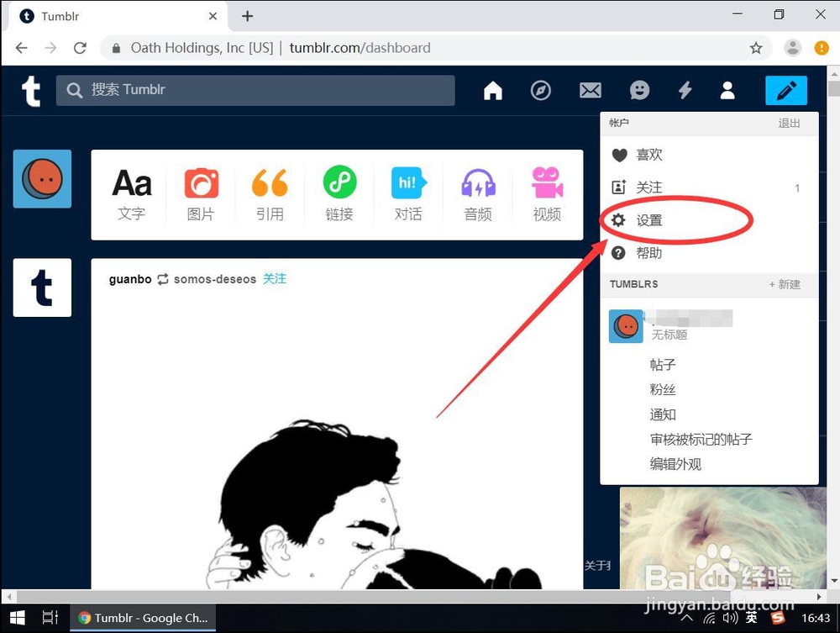Select the photo post camera icon
This screenshot has height=633, width=840.
pyautogui.click(x=201, y=182)
